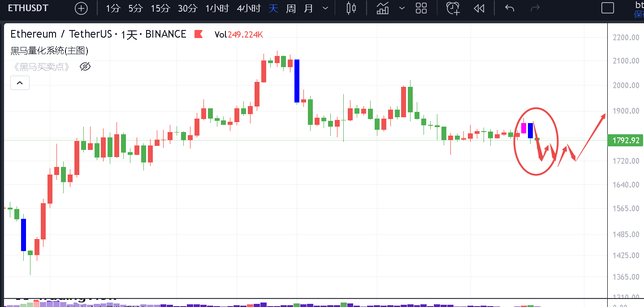This screenshot has height=307, width=644.
Task: Redo with the curved right arrow
Action: click(x=535, y=8)
